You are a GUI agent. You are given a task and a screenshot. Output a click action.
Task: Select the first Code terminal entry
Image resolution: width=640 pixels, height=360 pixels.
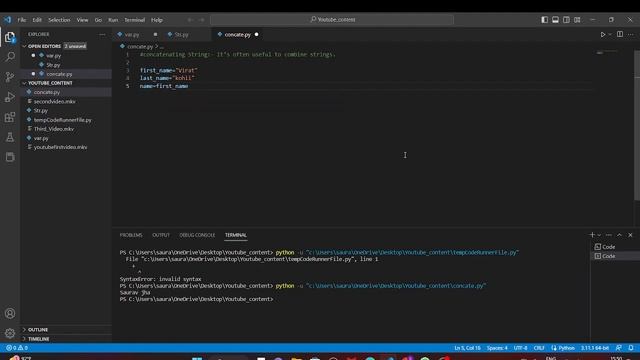coord(615,247)
